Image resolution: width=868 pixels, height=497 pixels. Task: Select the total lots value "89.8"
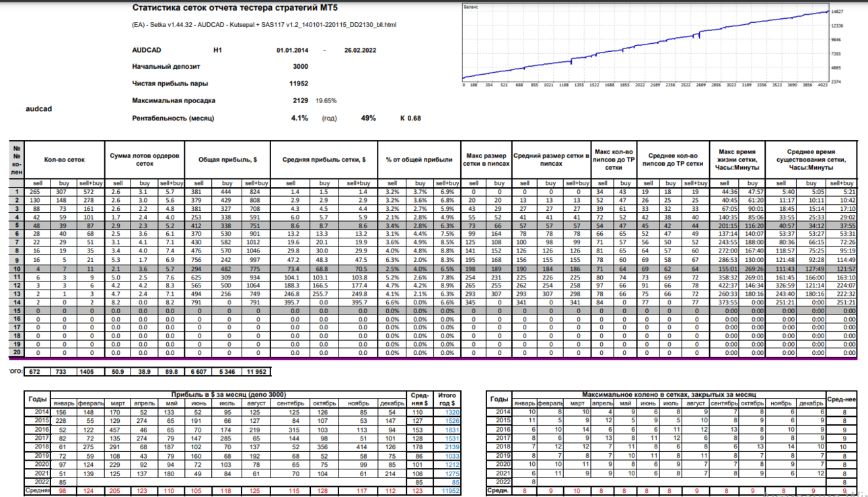pyautogui.click(x=171, y=370)
